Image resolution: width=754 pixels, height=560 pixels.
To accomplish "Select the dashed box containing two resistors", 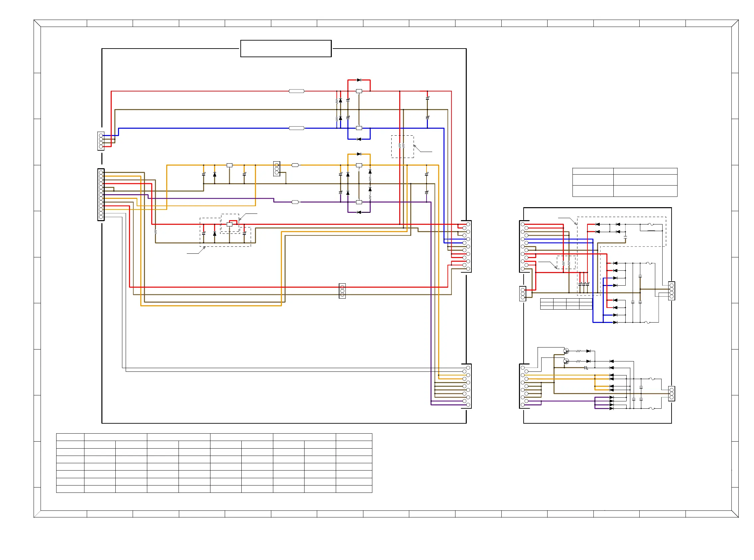I will pos(402,146).
